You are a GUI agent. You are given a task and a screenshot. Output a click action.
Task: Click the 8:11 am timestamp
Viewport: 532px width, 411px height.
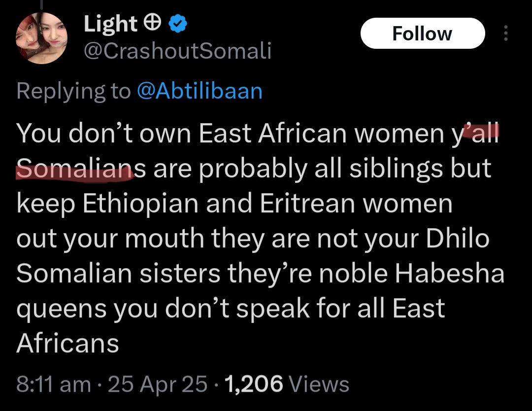(x=53, y=384)
